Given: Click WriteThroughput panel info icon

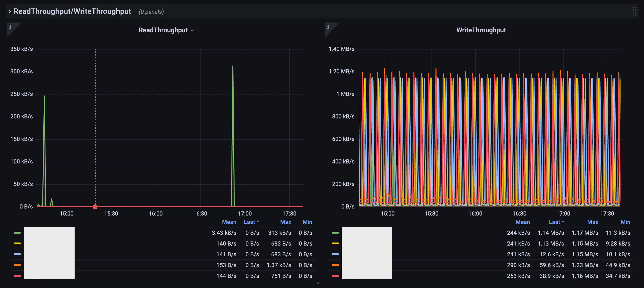Looking at the screenshot, I should click(x=328, y=27).
